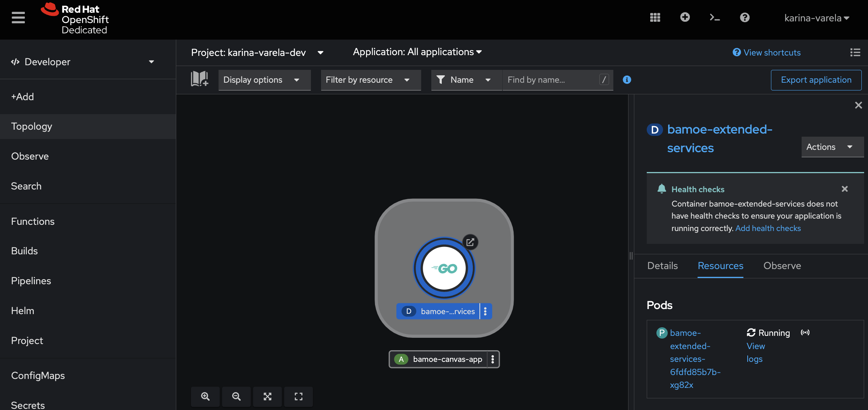Image resolution: width=868 pixels, height=410 pixels.
Task: Open the hamburger navigation menu
Action: tap(18, 18)
